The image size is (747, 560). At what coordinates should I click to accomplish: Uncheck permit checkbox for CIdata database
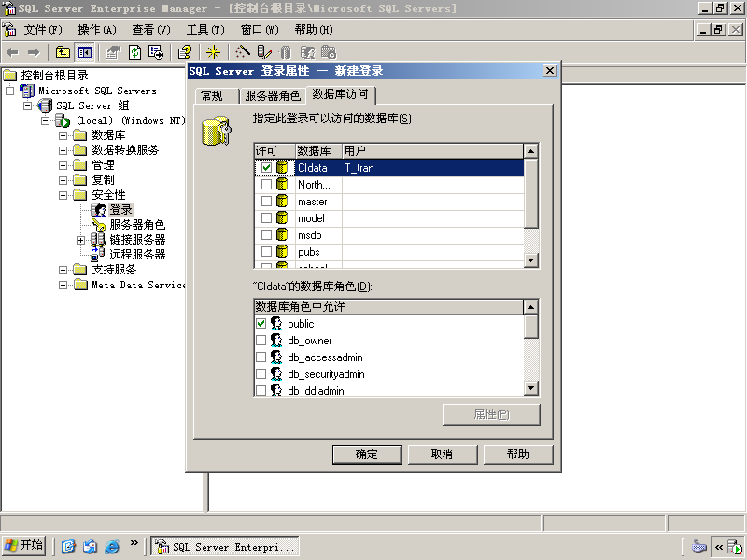[266, 168]
